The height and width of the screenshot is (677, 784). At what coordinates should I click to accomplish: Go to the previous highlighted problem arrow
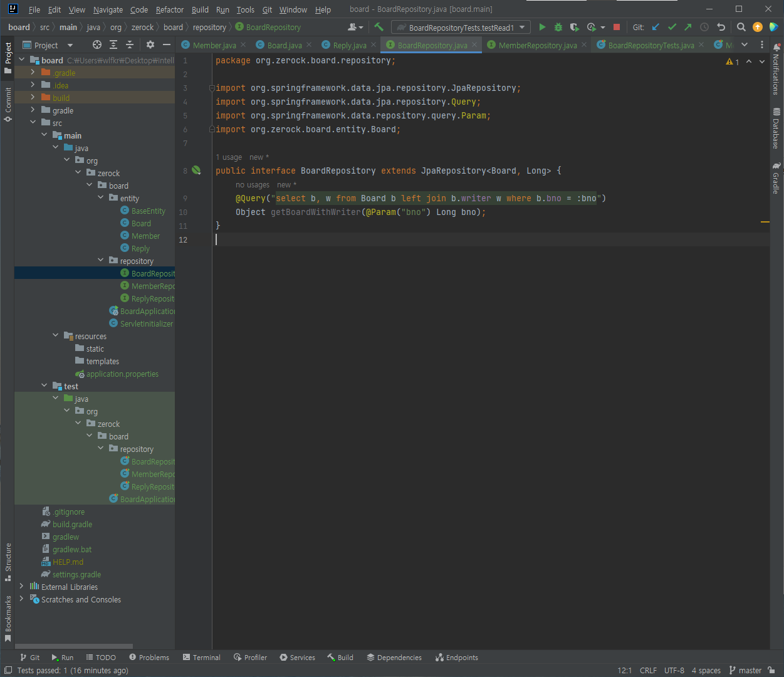[x=749, y=61]
